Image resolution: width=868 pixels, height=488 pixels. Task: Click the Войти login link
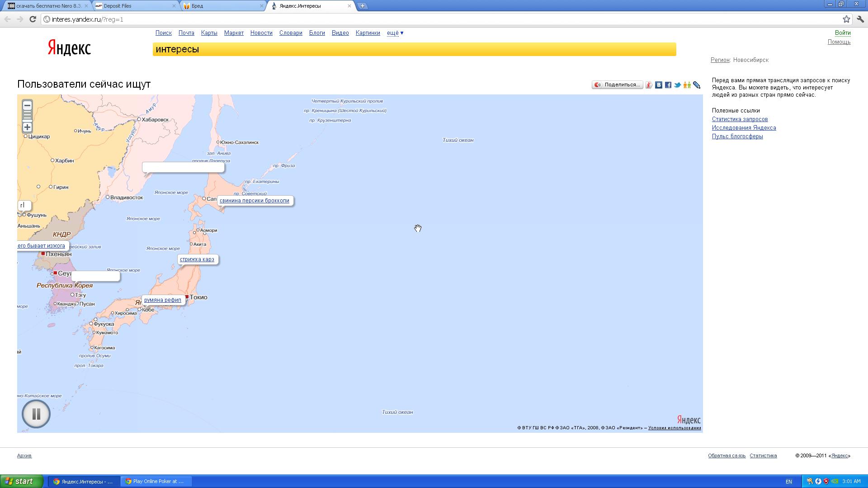pos(843,33)
